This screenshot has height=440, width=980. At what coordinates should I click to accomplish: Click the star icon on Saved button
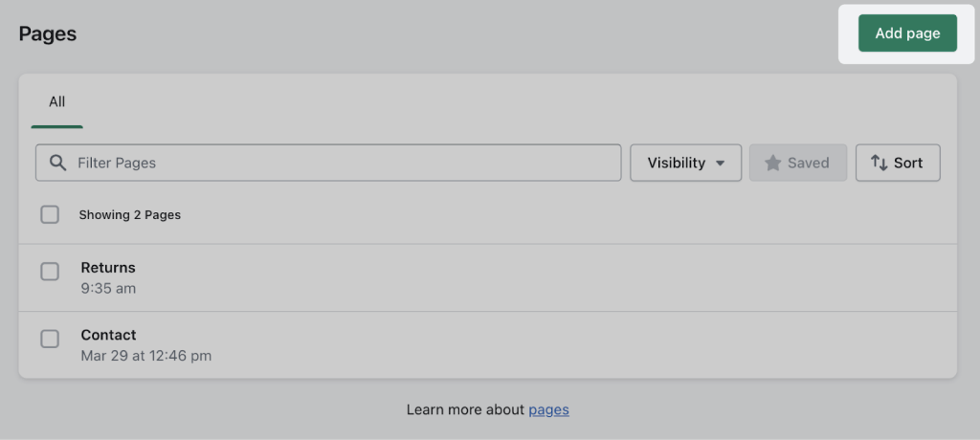pyautogui.click(x=773, y=164)
